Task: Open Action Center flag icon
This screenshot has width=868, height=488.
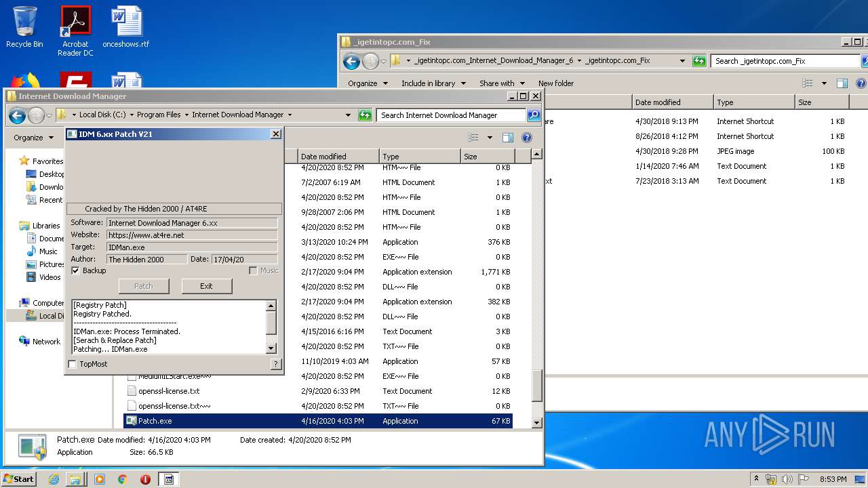Action: tap(804, 479)
